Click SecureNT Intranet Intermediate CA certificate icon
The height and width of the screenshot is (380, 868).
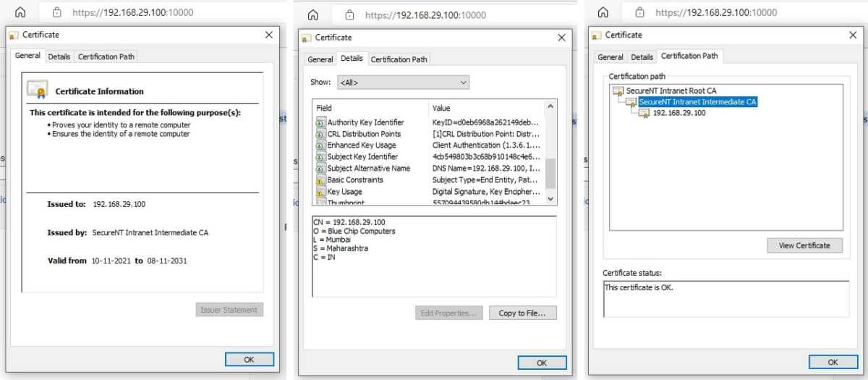click(631, 102)
